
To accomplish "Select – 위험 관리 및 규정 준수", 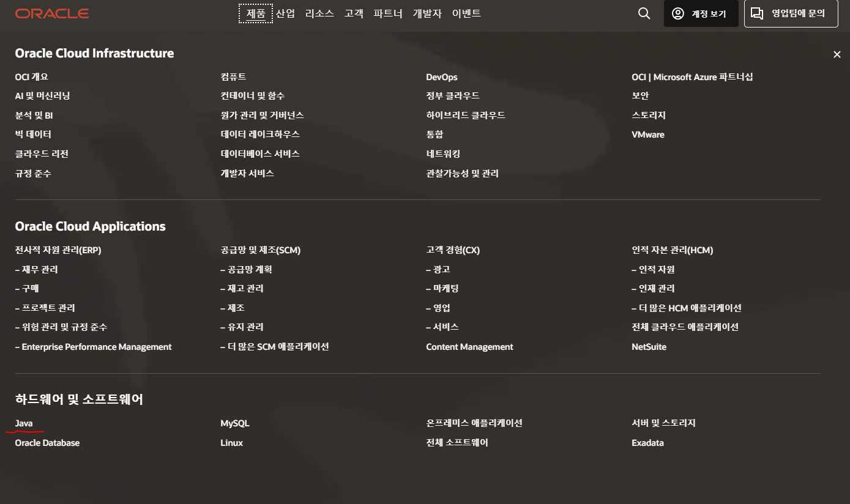I will [61, 327].
